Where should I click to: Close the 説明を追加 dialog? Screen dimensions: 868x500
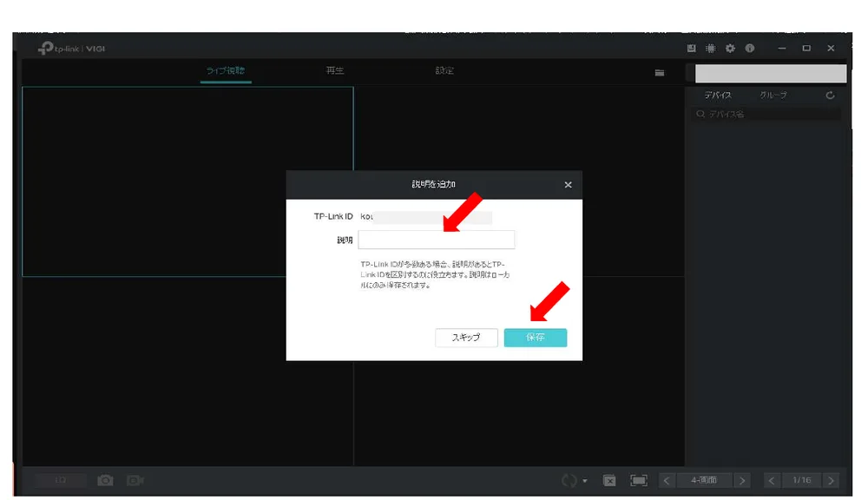click(x=568, y=185)
